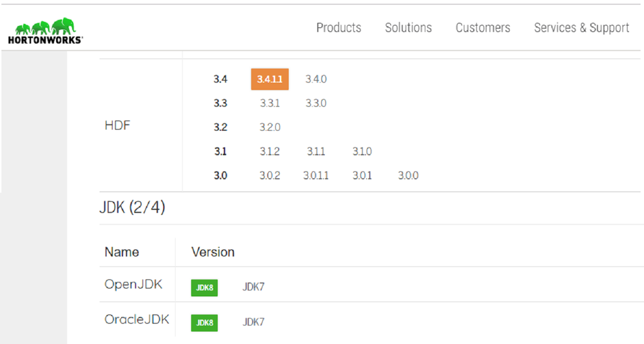Select HDF version 3.0.0
This screenshot has height=344, width=644.
(408, 176)
